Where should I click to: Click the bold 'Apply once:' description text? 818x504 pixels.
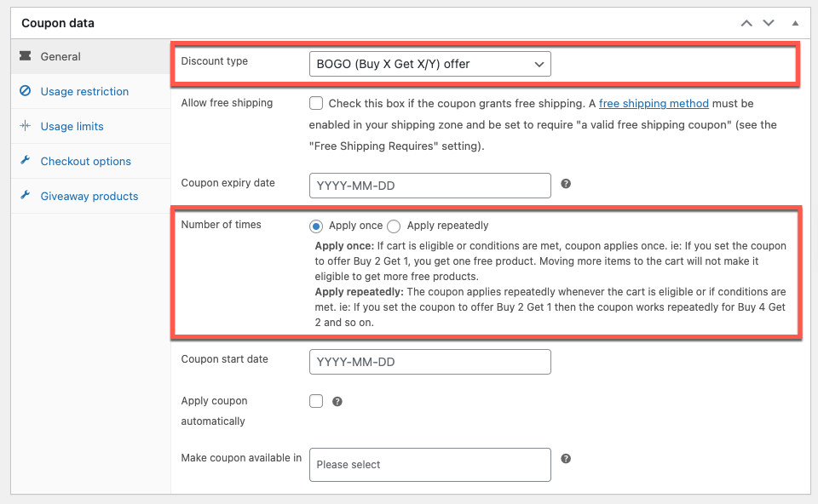click(344, 246)
